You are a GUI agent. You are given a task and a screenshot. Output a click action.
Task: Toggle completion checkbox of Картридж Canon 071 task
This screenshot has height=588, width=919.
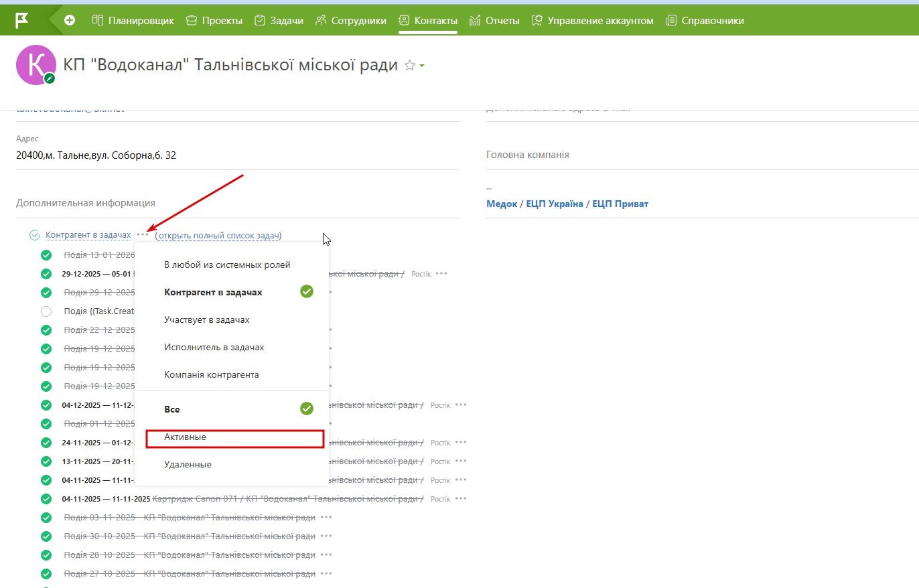tap(46, 499)
